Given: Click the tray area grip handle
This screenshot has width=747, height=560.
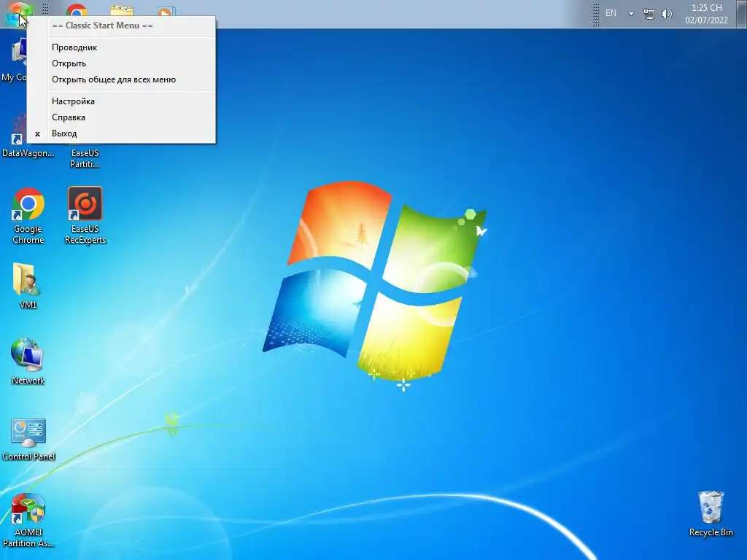Looking at the screenshot, I should click(x=595, y=15).
